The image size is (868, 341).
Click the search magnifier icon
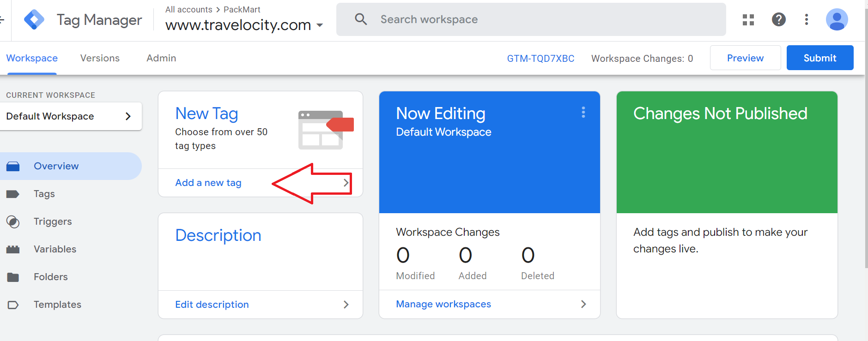[361, 19]
